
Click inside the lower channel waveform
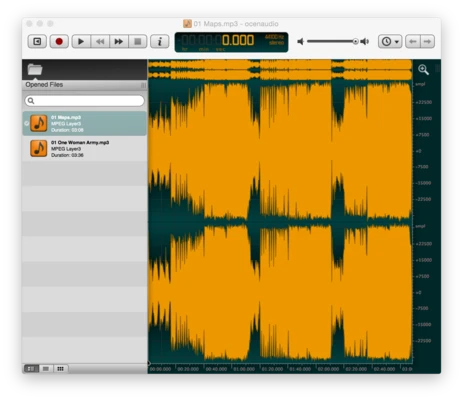click(x=280, y=293)
